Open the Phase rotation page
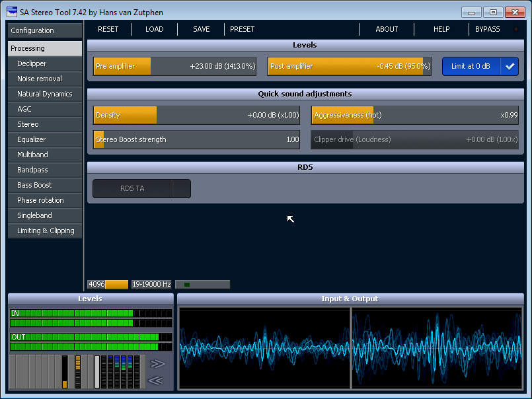Viewport: 532px width, 399px height. tap(45, 200)
